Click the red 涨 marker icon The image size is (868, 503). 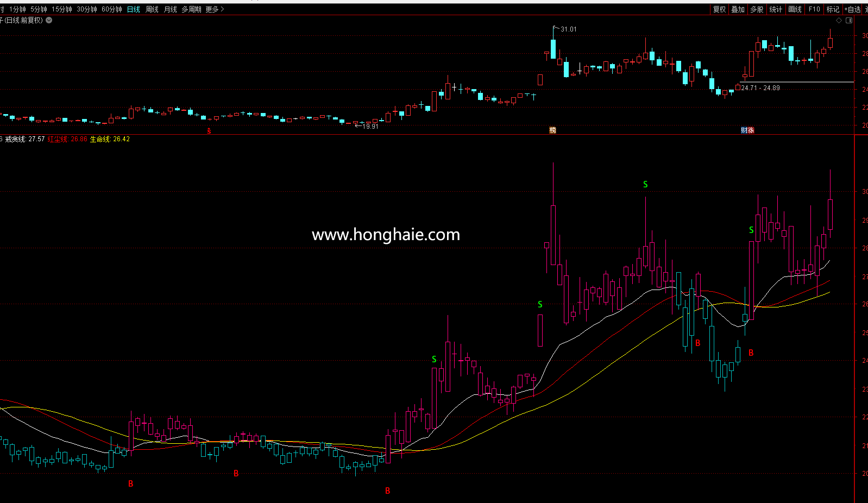[751, 130]
